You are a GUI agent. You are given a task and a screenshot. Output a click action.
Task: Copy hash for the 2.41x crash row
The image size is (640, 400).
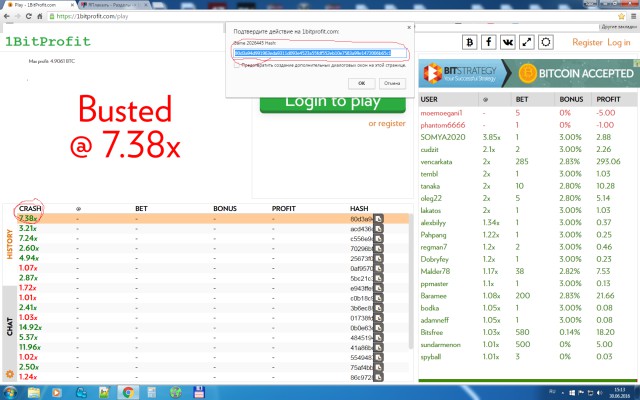[x=378, y=308]
